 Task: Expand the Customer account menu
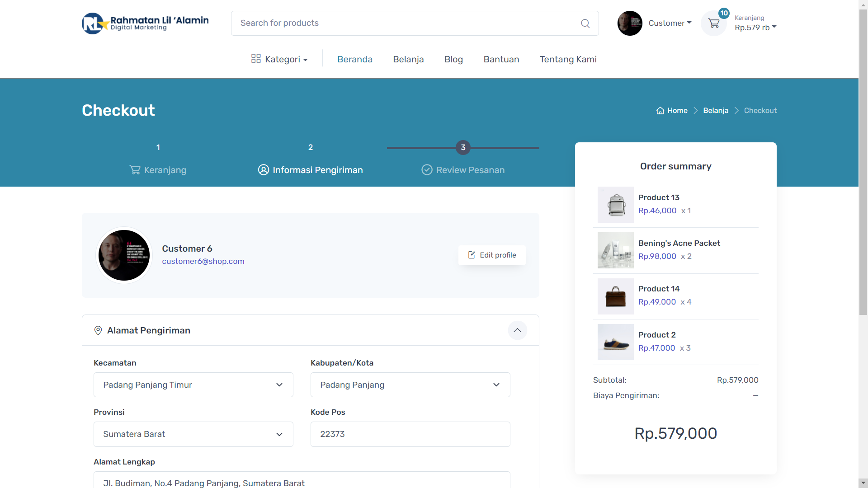[x=670, y=23]
